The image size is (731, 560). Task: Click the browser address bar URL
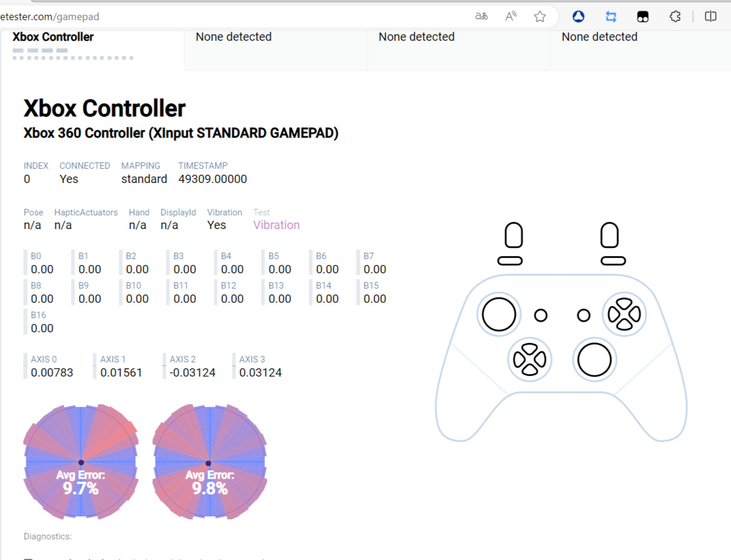coord(50,17)
